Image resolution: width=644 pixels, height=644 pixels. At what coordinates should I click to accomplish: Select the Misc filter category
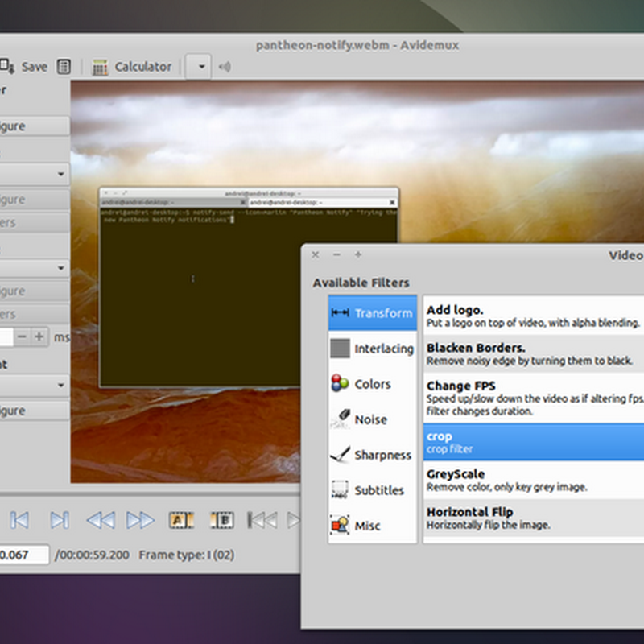[373, 526]
